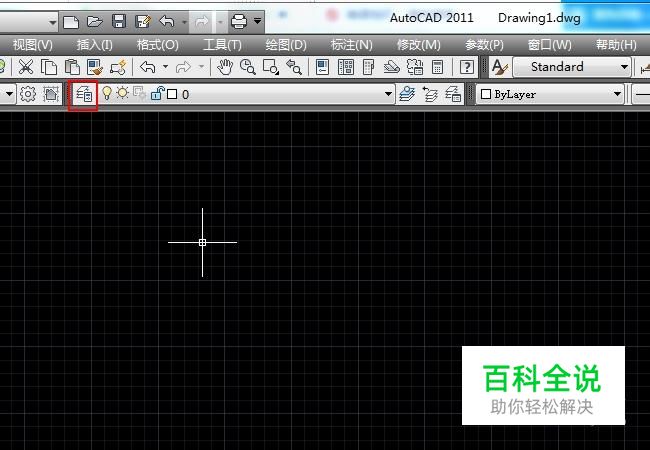Open the 格式(O) menu

pyautogui.click(x=158, y=45)
